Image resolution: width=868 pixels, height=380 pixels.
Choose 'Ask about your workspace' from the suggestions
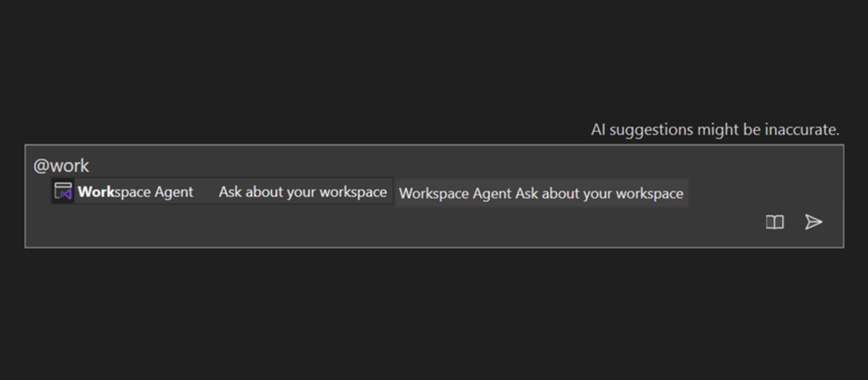tap(302, 191)
